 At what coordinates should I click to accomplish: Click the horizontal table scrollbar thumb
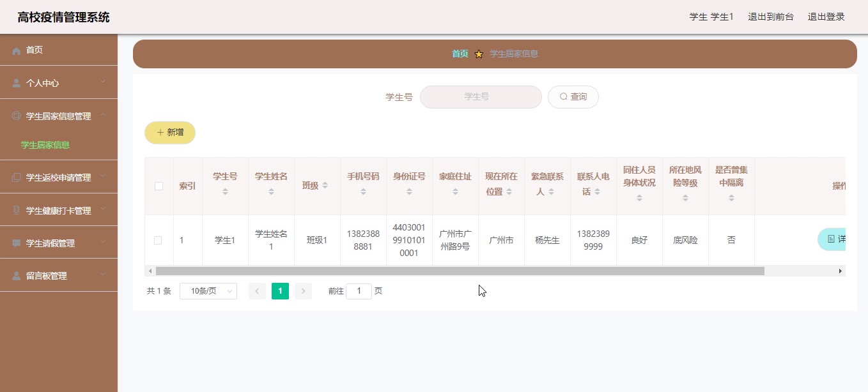click(460, 271)
